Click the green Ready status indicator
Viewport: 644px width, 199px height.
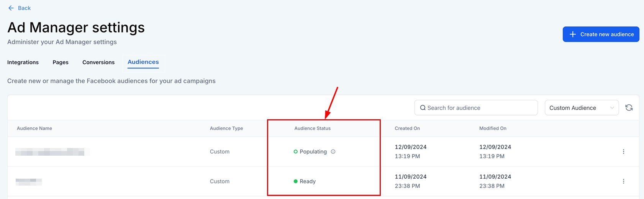tap(295, 181)
